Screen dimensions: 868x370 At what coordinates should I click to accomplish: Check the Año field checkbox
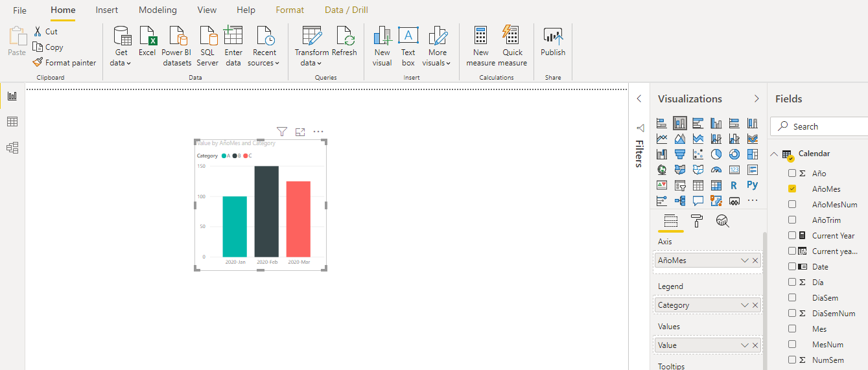tap(792, 173)
